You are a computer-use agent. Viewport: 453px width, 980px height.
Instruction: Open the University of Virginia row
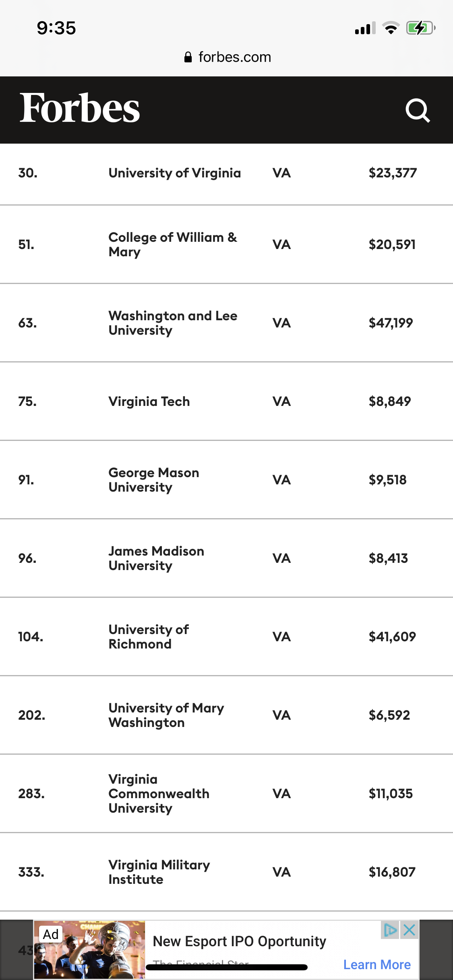(174, 173)
